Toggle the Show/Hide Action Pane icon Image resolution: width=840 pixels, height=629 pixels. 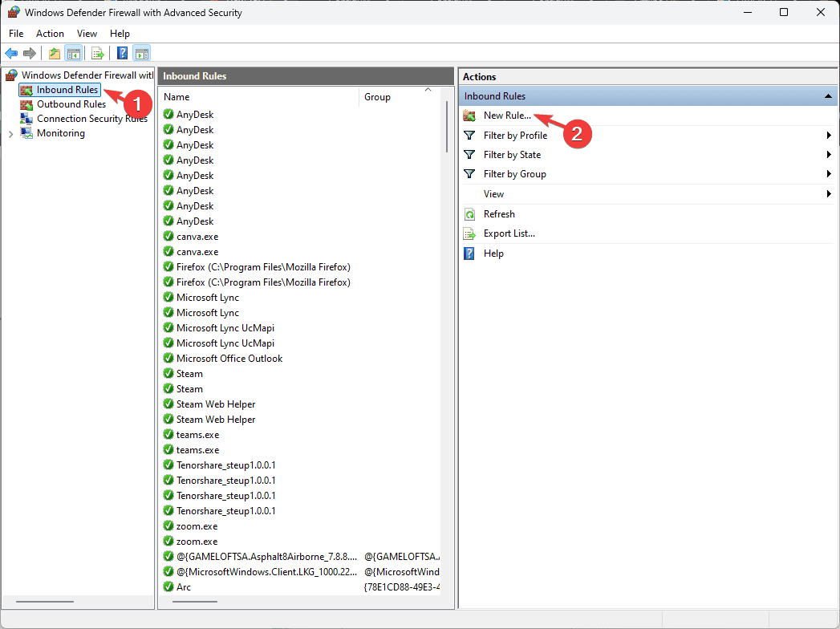[x=142, y=53]
